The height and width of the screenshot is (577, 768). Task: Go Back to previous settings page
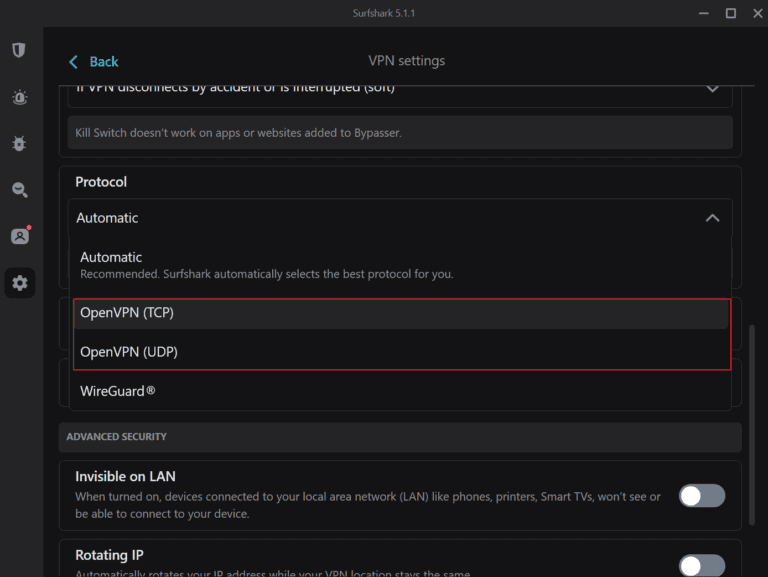(x=103, y=62)
